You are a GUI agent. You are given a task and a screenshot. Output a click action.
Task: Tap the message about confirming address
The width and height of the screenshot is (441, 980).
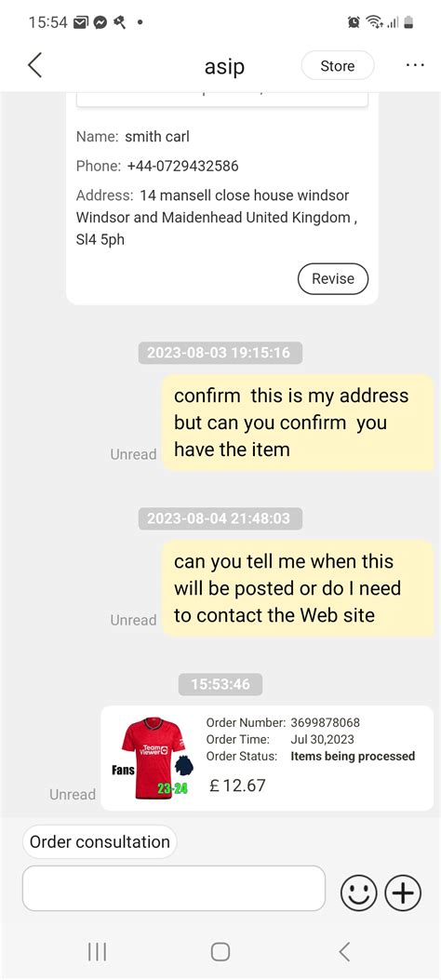tap(298, 423)
